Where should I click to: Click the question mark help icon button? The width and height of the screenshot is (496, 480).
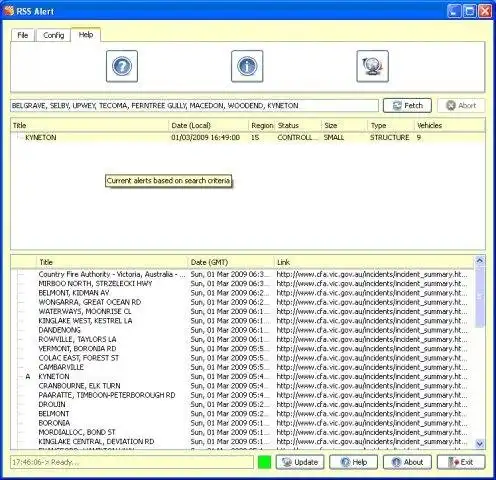point(122,66)
